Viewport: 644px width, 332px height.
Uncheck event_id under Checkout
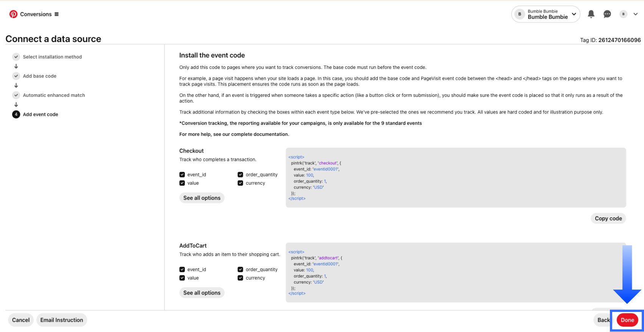(182, 175)
